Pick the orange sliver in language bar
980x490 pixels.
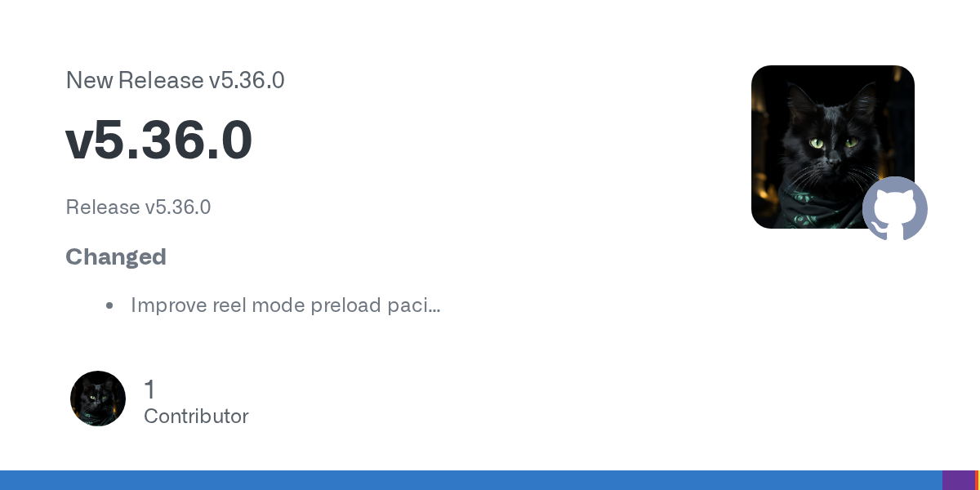point(976,480)
